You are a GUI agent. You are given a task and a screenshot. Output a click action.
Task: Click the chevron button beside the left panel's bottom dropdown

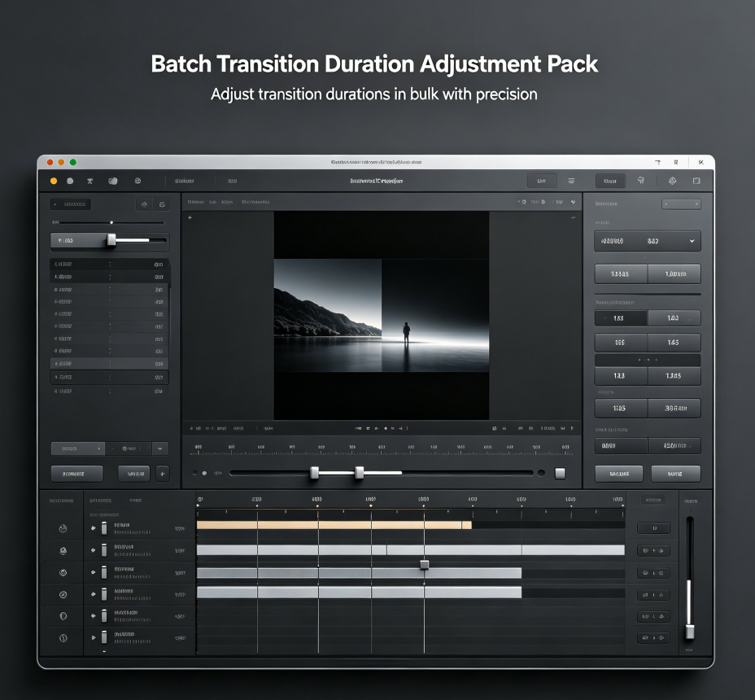pos(159,448)
